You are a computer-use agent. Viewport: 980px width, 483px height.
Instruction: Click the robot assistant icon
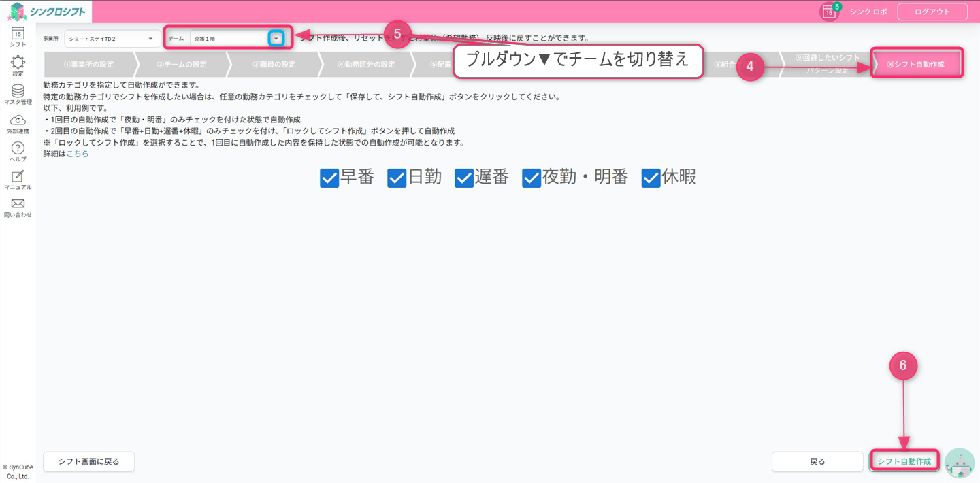[x=960, y=463]
